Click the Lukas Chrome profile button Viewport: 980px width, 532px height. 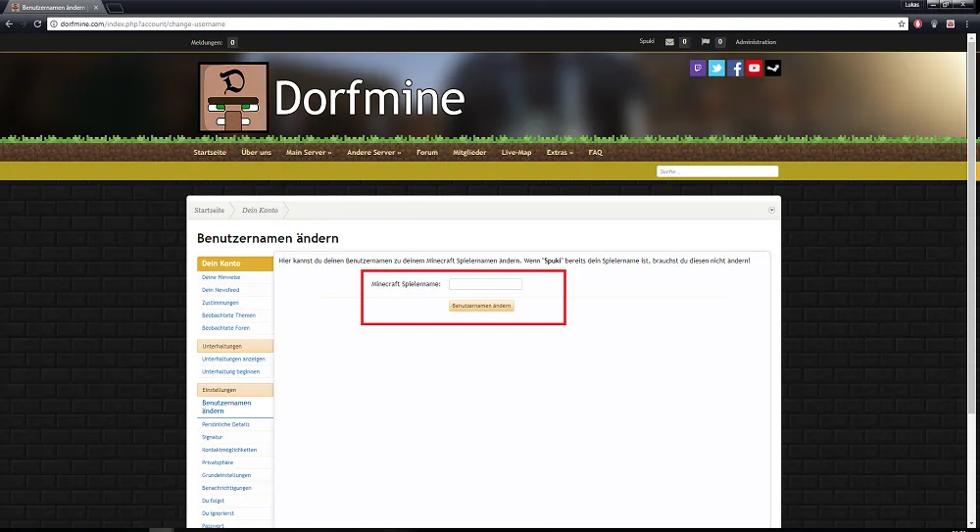click(x=911, y=4)
